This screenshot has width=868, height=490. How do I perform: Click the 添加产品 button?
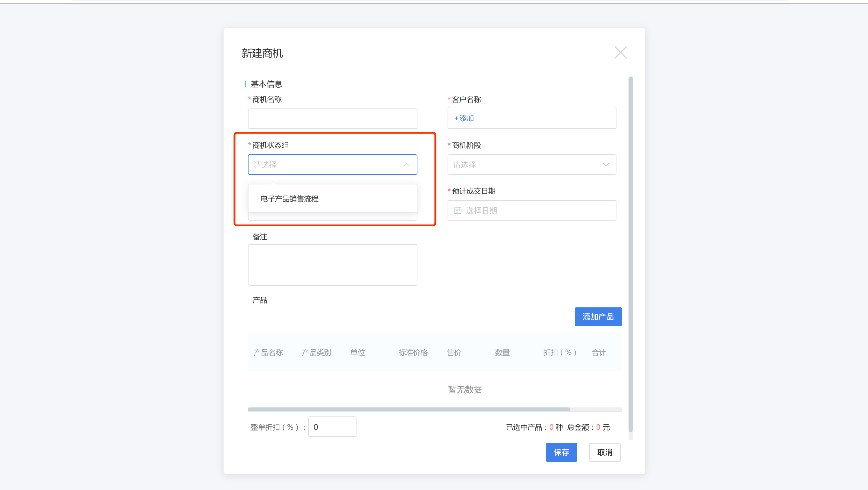tap(598, 316)
